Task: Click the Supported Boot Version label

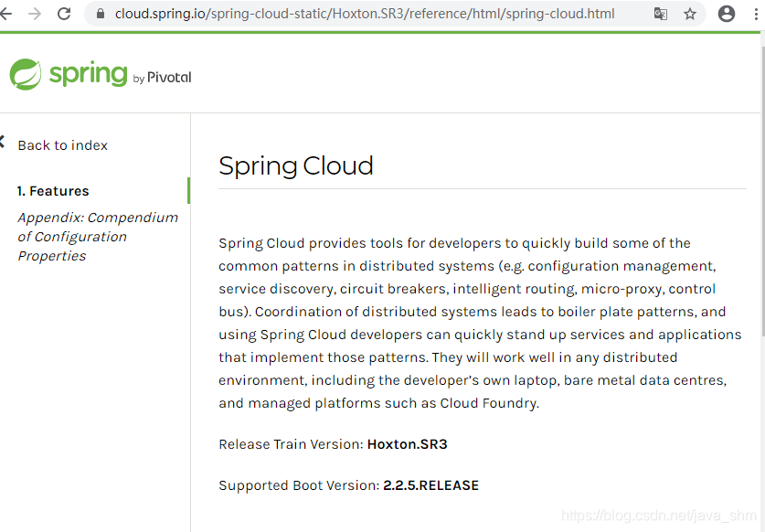Action: (x=299, y=485)
